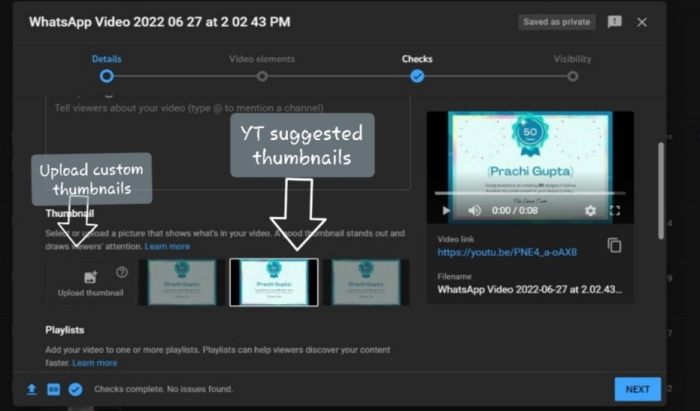Image resolution: width=700 pixels, height=411 pixels.
Task: Click the Saved as private badge
Action: click(x=557, y=22)
